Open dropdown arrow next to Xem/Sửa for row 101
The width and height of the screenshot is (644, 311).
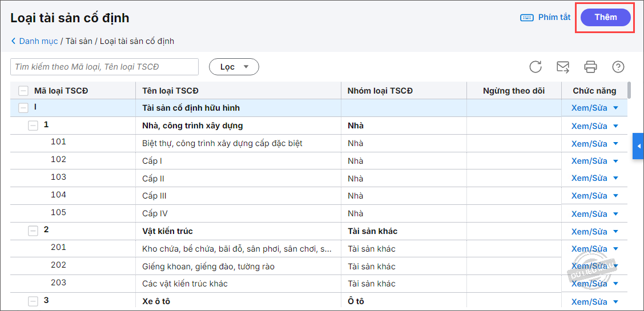[615, 143]
